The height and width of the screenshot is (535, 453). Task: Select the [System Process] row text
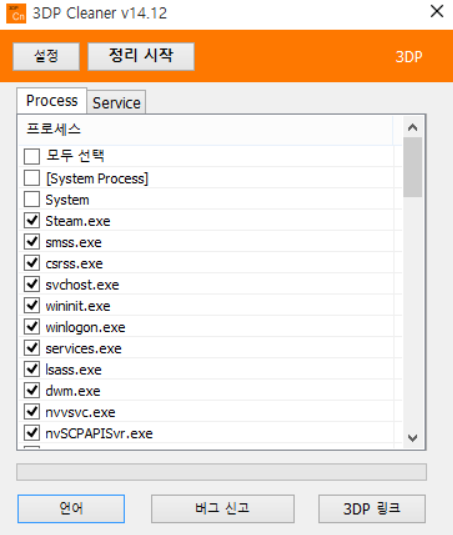click(x=97, y=178)
